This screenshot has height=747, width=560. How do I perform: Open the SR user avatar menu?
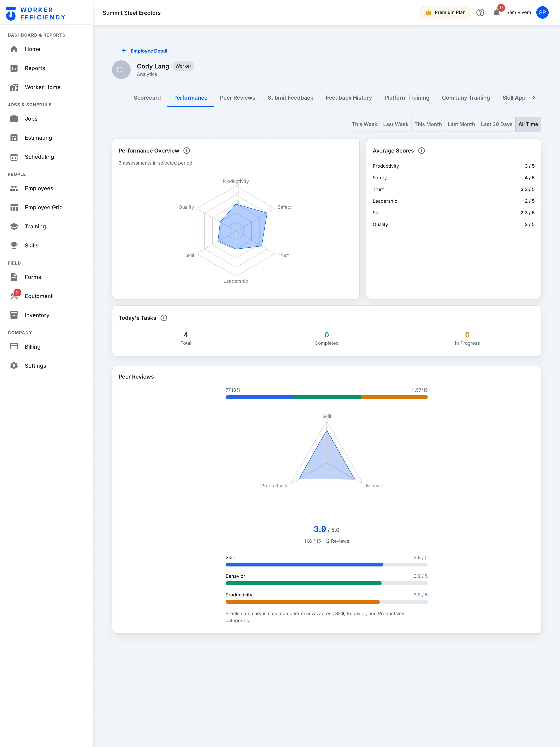click(x=542, y=12)
